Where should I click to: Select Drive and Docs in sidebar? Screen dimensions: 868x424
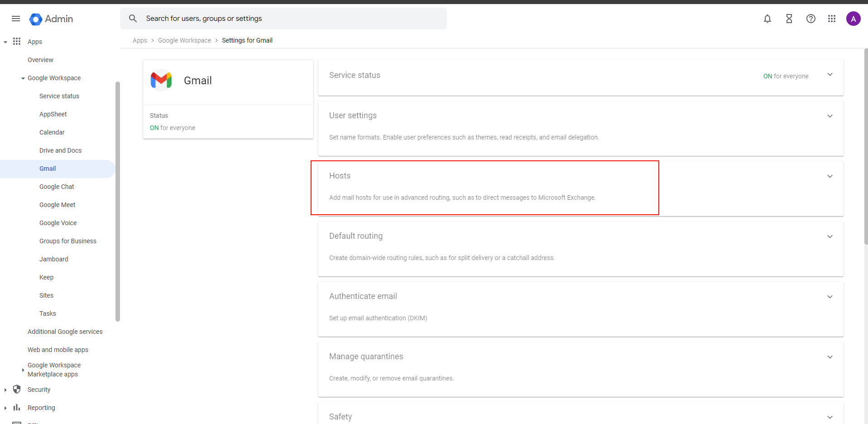(x=60, y=150)
